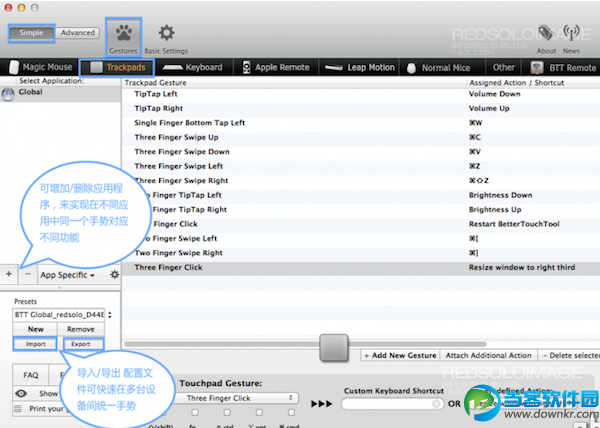Viewport: 600px width, 428px height.
Task: Create a New preset
Action: [35, 329]
